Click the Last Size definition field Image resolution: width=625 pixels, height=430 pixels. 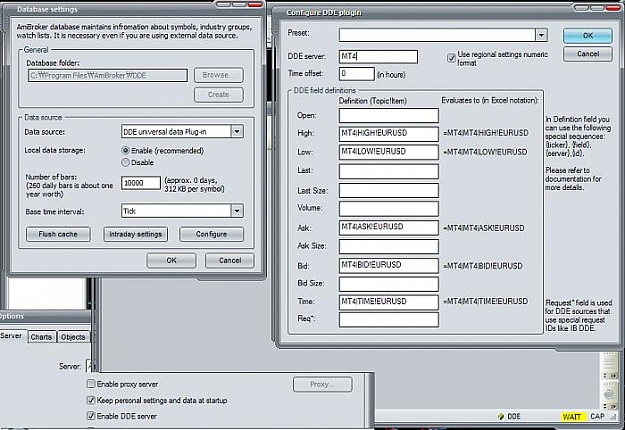pyautogui.click(x=389, y=190)
